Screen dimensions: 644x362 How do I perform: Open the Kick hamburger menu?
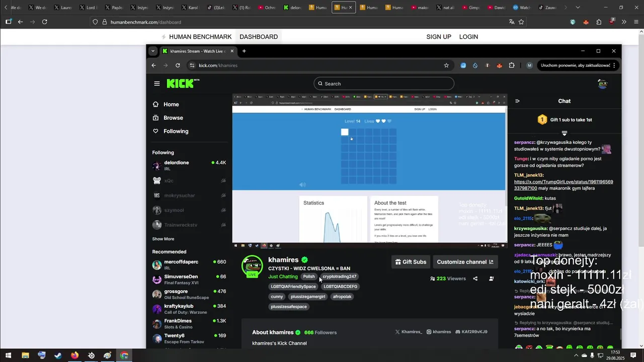tap(157, 83)
